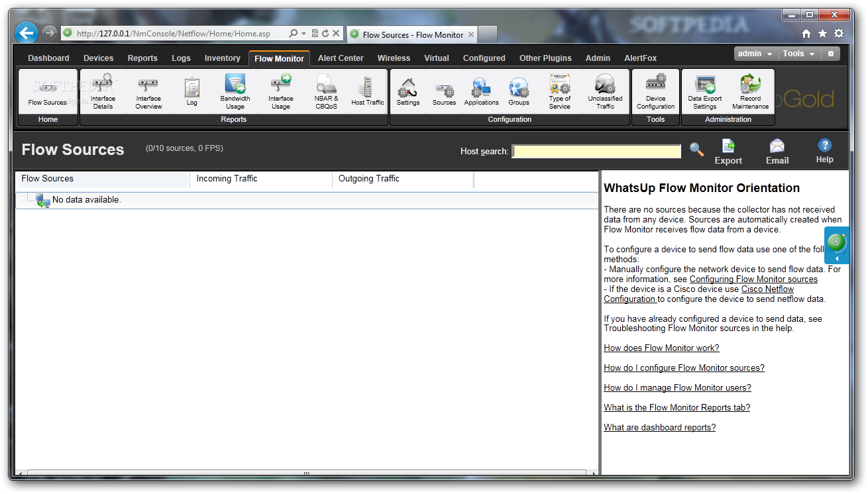Click the browser home icon
Screen dimensions: 868x494
pos(806,33)
